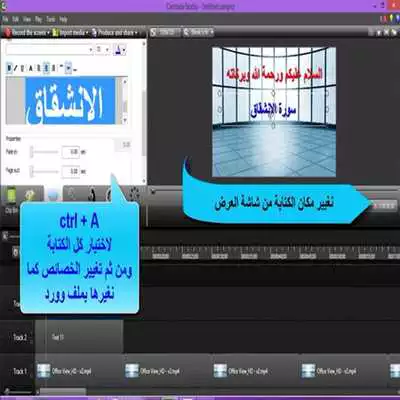This screenshot has width=400, height=400.
Task: Open the Help menu
Action: point(63,19)
